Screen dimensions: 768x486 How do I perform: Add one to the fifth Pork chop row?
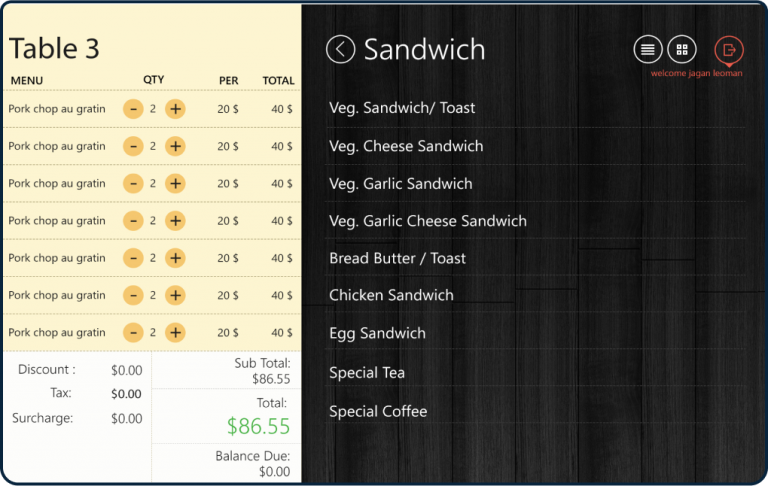tap(175, 258)
